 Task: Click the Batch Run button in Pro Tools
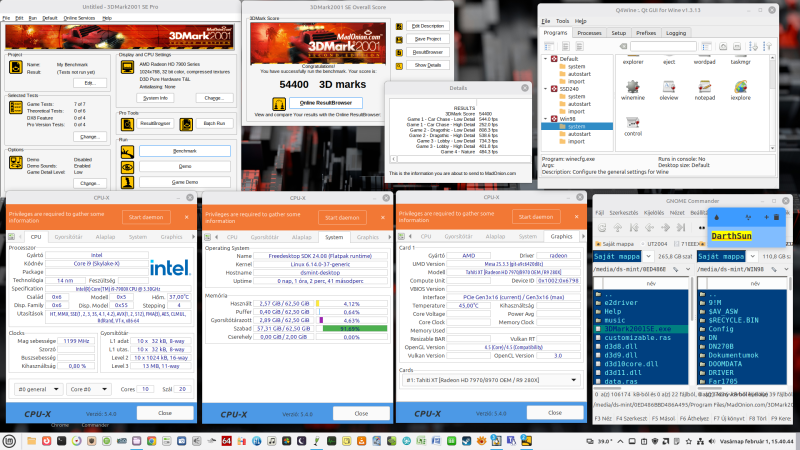214,123
